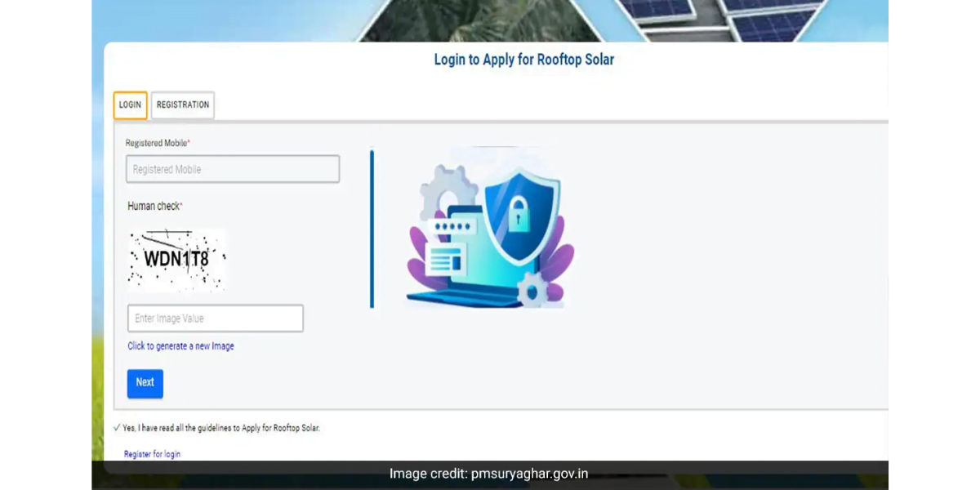Click the Login to Apply for Rooftop Solar heading
This screenshot has width=980, height=490.
coord(524,60)
